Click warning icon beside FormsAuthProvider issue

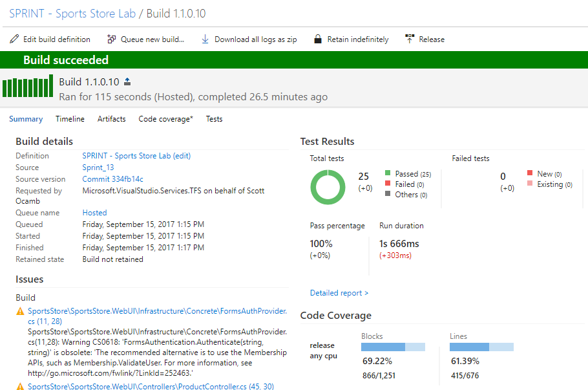coord(20,311)
